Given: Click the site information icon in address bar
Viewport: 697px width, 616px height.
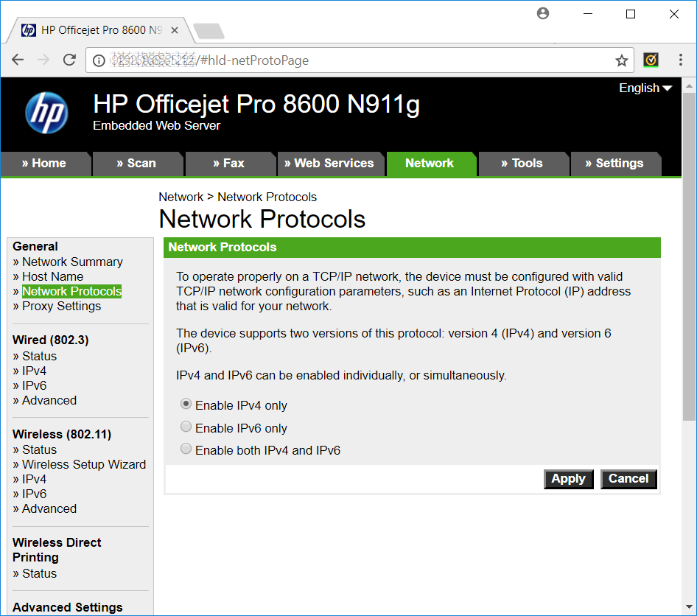Looking at the screenshot, I should 99,60.
